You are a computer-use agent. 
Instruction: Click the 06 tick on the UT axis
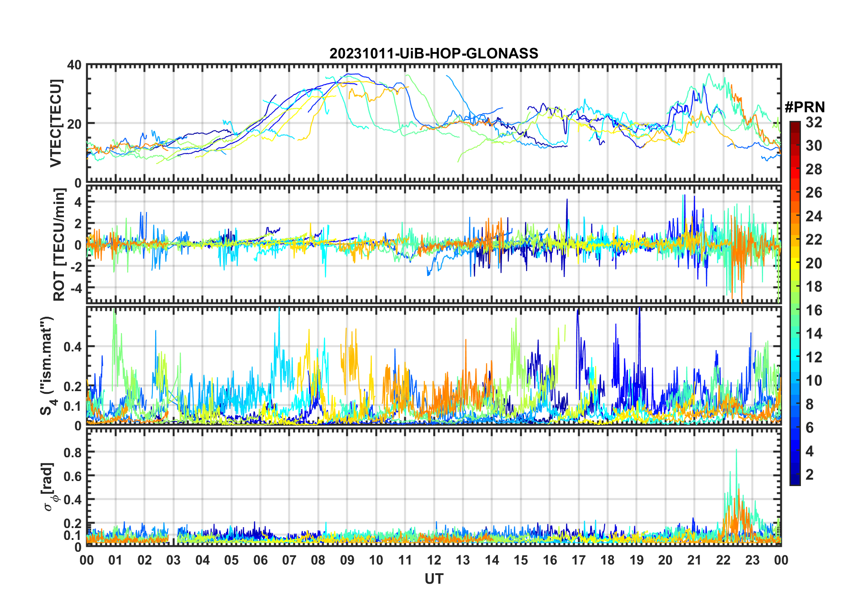(260, 560)
